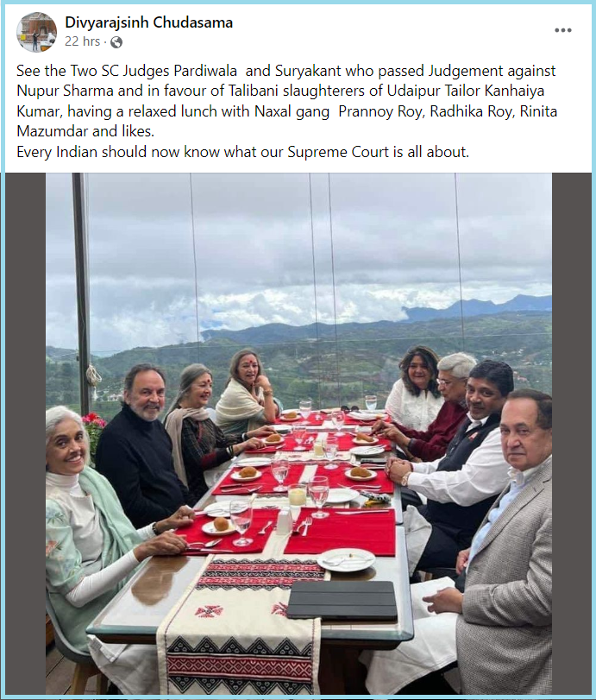The height and width of the screenshot is (700, 596).
Task: Open Divyarajsinh Chudasama's profile name link
Action: point(149,22)
